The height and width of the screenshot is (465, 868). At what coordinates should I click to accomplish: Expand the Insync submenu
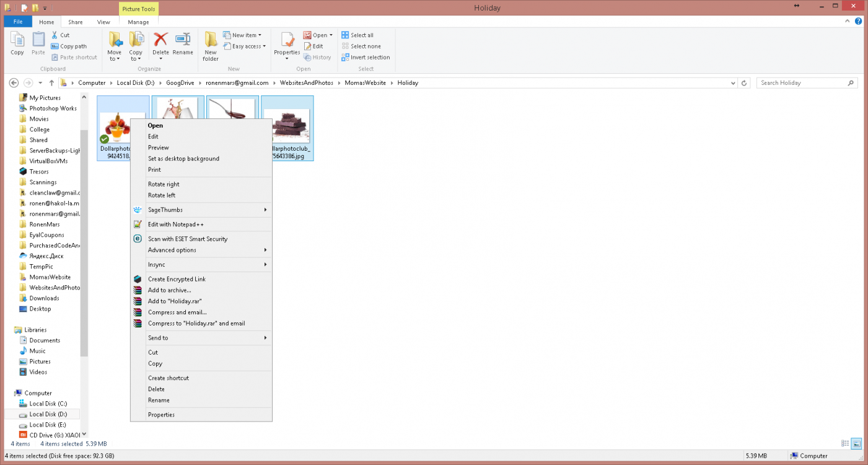point(266,265)
